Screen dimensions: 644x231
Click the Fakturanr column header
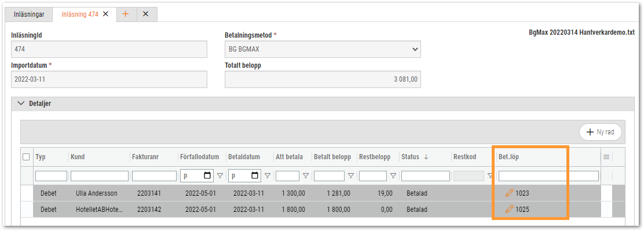pyautogui.click(x=145, y=157)
